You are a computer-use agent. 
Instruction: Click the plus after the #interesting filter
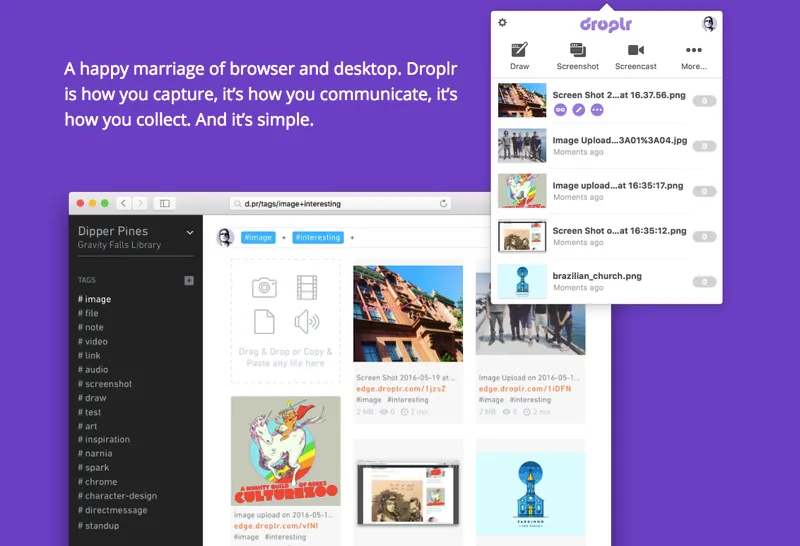point(352,237)
